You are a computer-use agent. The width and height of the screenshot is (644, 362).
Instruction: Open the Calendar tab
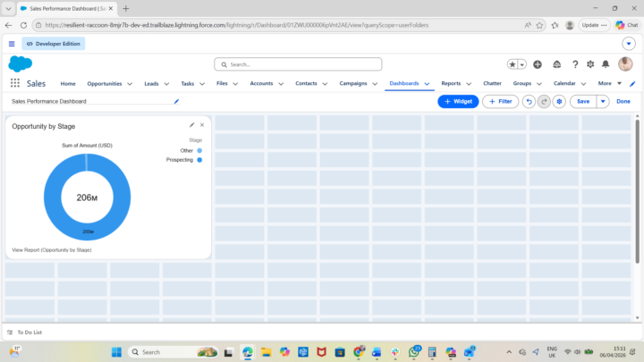click(564, 83)
